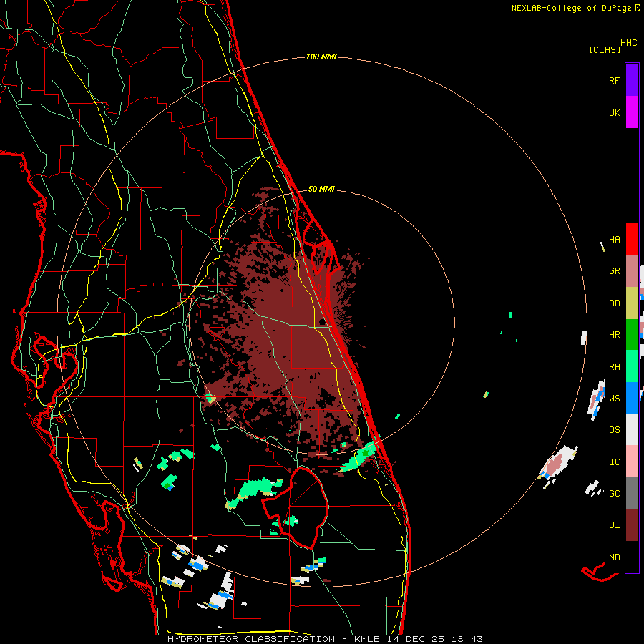Click the ND black legend swatch
This screenshot has width=644, height=644.
click(632, 557)
